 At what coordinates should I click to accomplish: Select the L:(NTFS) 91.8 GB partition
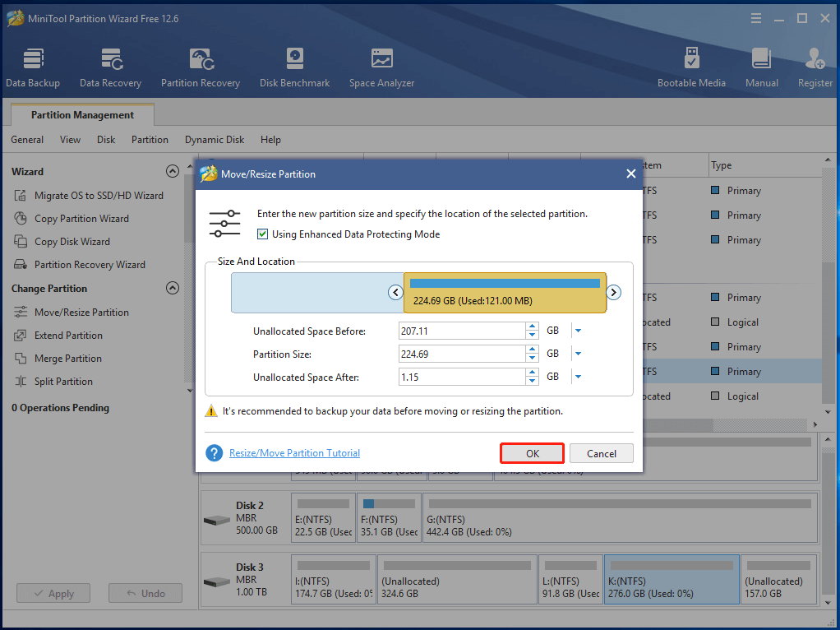click(x=570, y=580)
